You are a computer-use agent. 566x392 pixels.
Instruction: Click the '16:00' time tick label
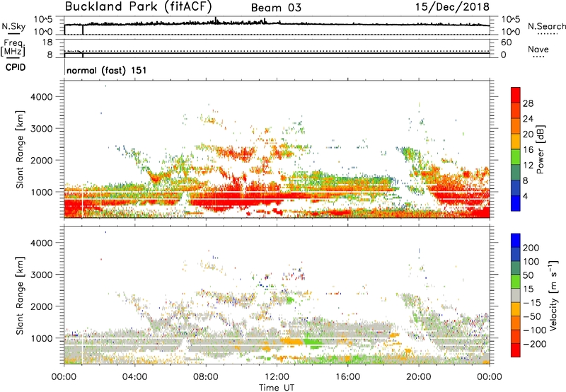347,377
